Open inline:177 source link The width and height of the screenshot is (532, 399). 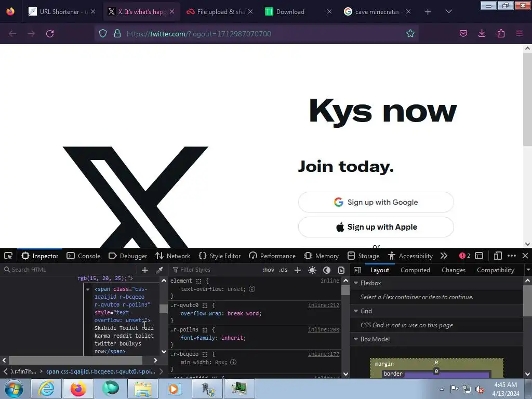323,354
